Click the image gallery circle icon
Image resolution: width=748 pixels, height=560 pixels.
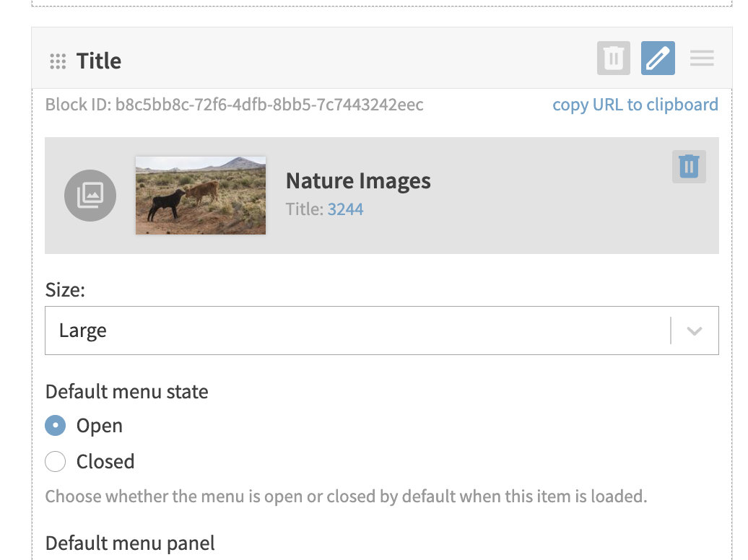[x=90, y=196]
